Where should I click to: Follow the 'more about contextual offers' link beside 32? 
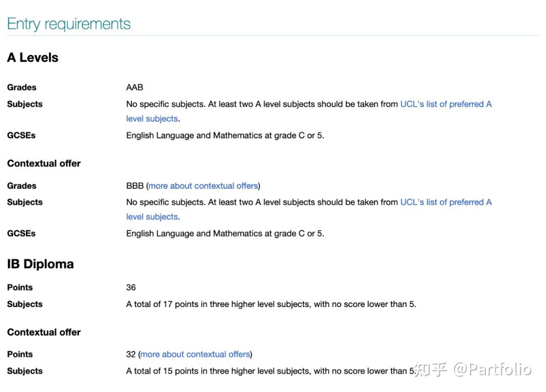click(195, 354)
